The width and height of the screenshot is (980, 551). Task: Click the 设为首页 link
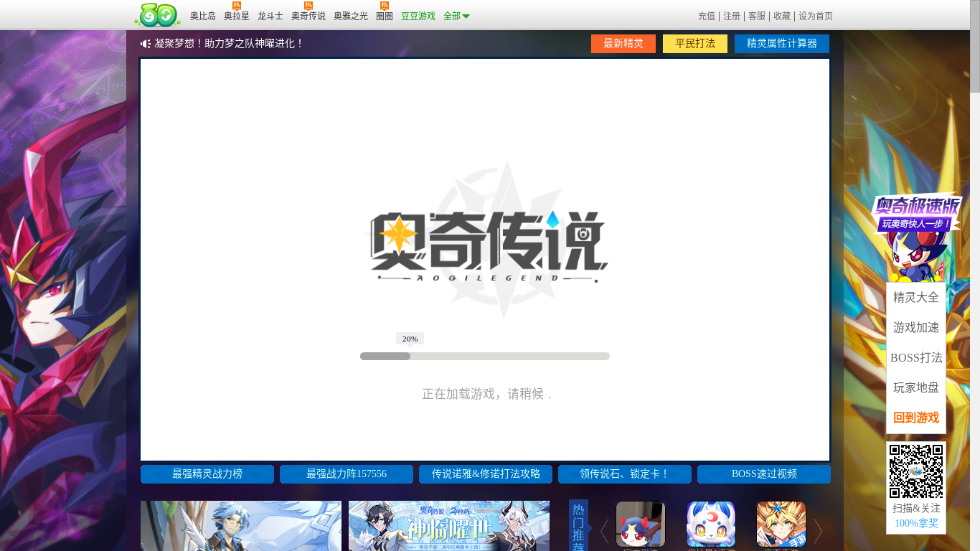(x=816, y=16)
